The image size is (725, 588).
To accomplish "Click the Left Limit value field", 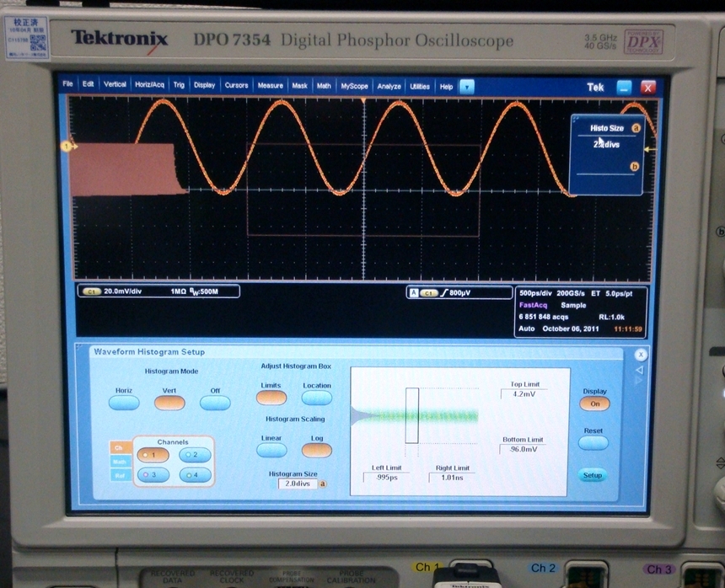I will [387, 477].
